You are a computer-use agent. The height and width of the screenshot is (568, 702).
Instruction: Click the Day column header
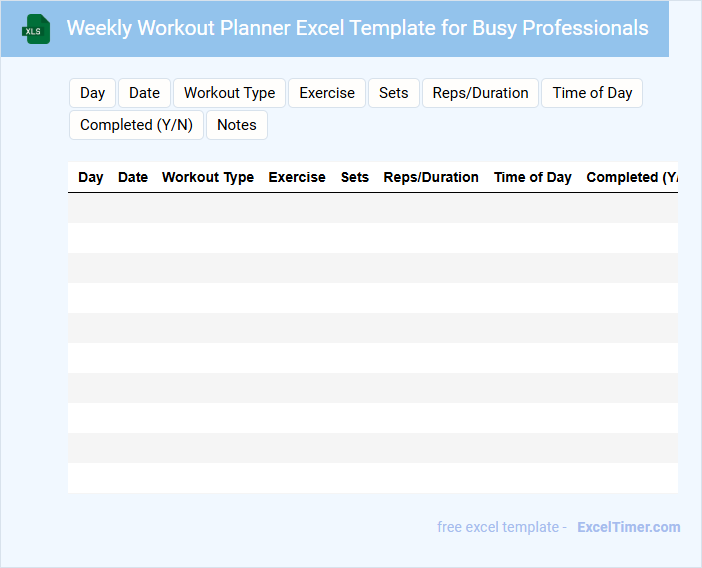[91, 177]
